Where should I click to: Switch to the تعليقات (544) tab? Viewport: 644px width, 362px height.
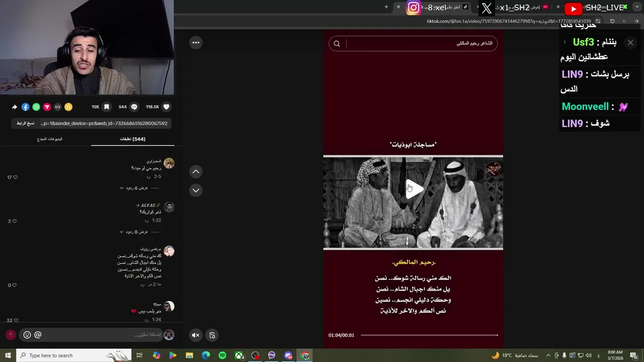tap(132, 139)
